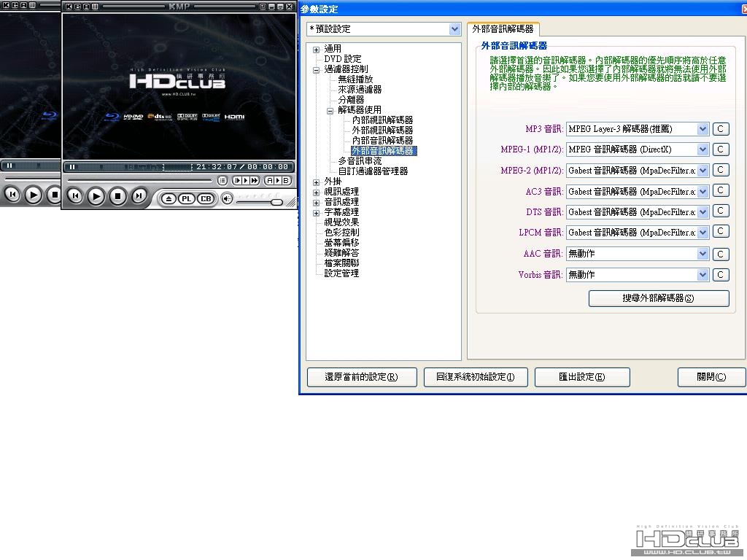
Task: Stop playback in front KMP window
Action: tap(117, 195)
